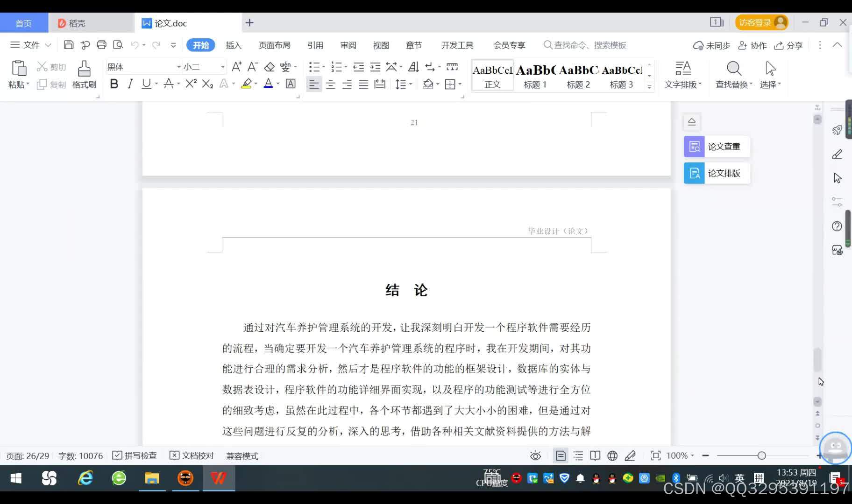Enable eye protection mode icon
Viewport: 852px width, 504px height.
[x=535, y=455]
